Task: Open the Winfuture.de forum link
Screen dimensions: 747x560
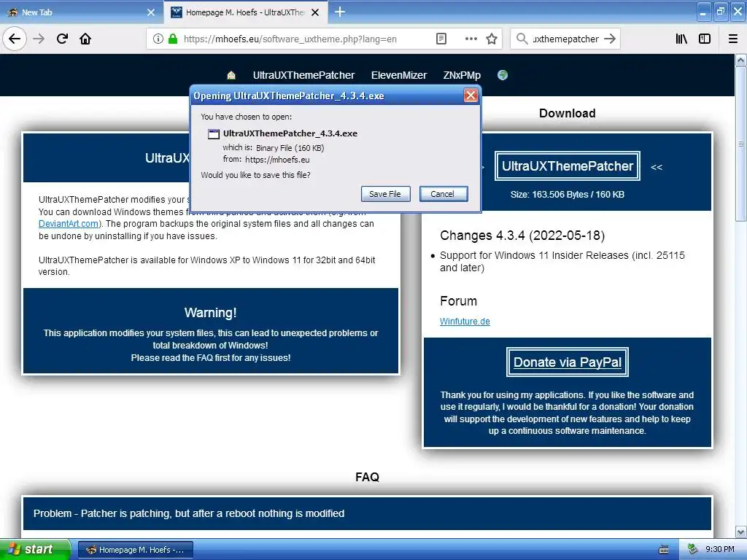Action: pyautogui.click(x=465, y=321)
